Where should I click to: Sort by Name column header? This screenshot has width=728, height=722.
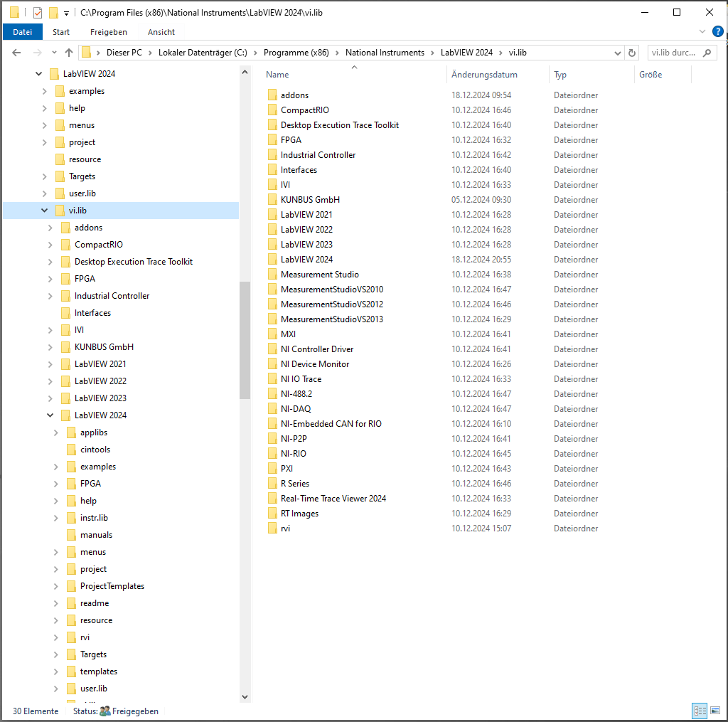click(277, 75)
